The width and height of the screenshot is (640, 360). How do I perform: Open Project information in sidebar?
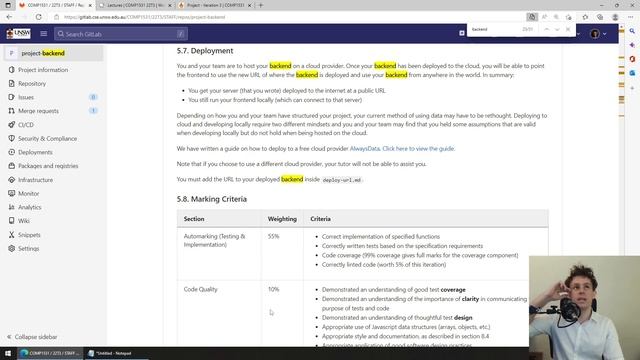point(43,70)
